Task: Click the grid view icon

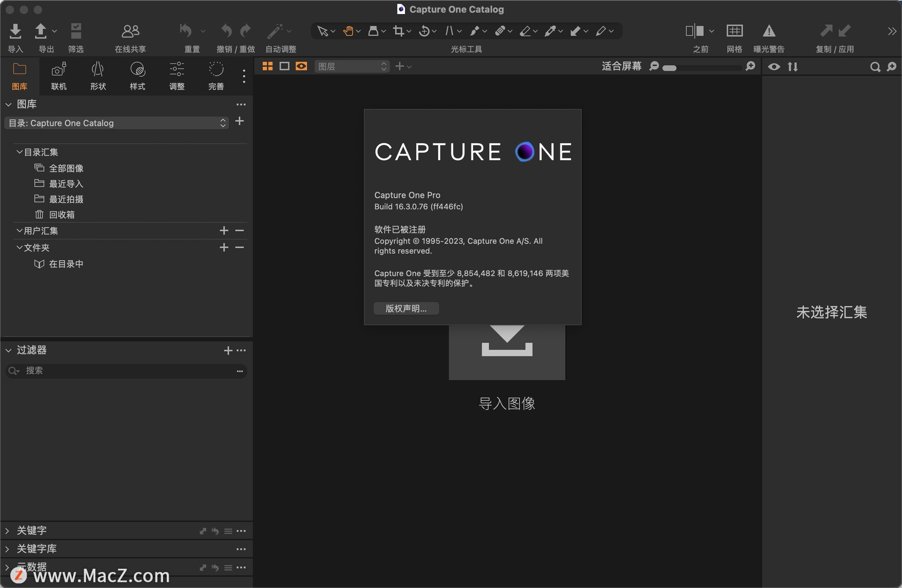Action: 266,66
